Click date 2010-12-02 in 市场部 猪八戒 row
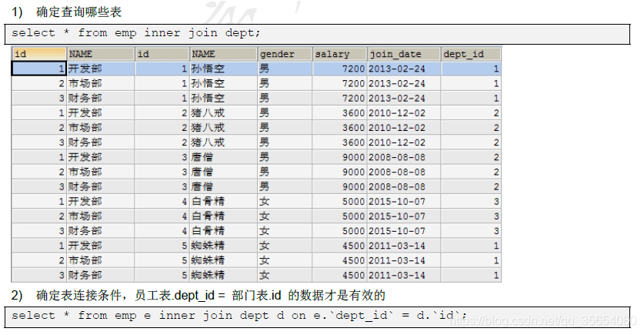 [397, 128]
